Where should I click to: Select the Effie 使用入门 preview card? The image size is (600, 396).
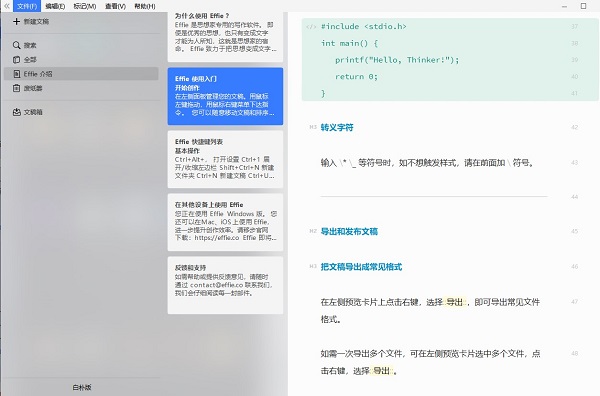225,96
